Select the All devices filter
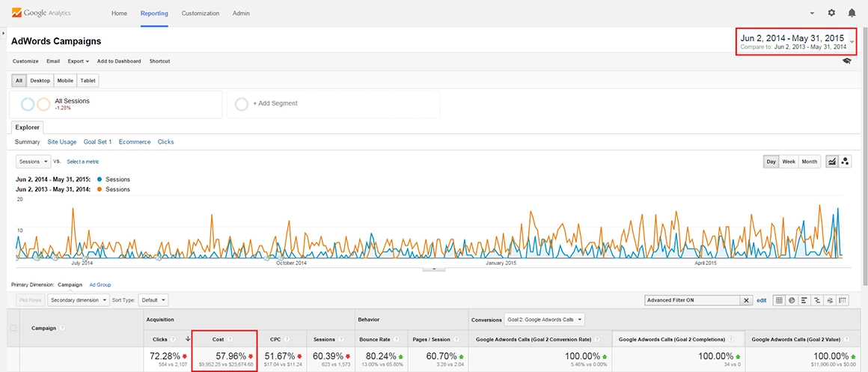 point(19,81)
